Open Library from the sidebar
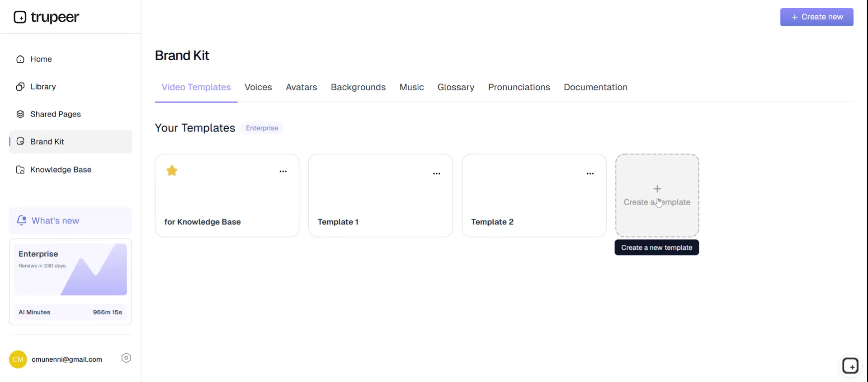868x382 pixels. 71,87
